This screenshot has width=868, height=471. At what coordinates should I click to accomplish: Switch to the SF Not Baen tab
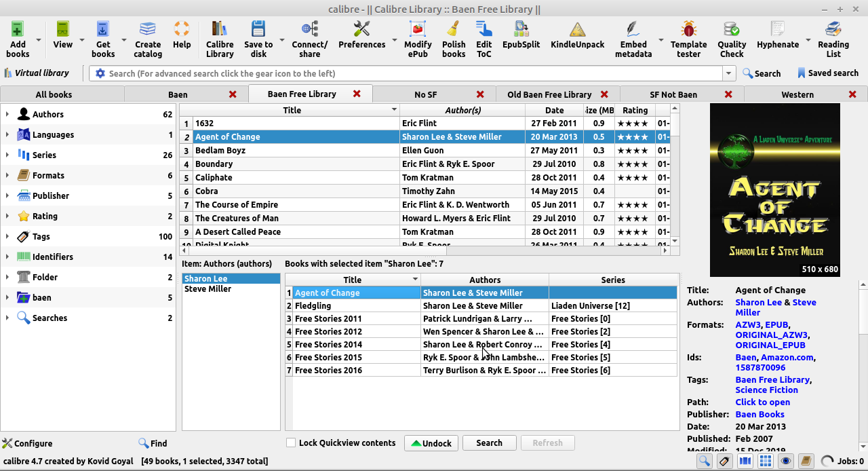673,94
